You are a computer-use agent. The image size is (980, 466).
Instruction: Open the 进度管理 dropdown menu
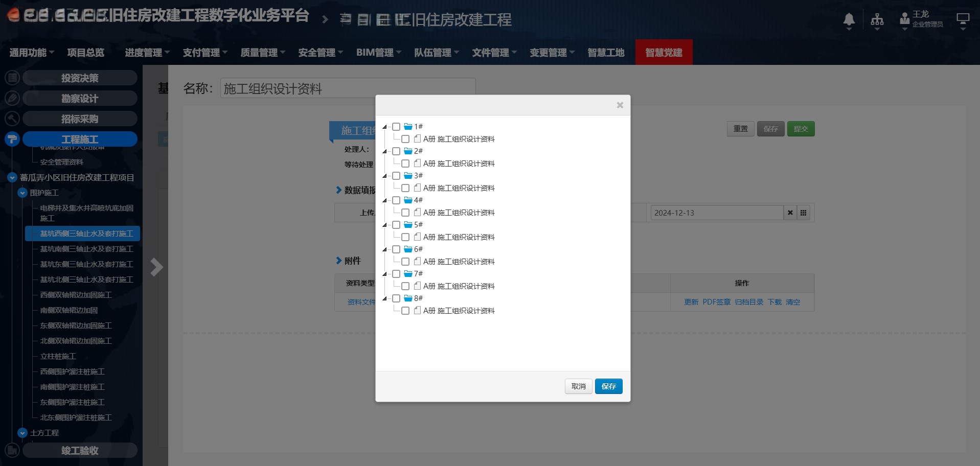(x=147, y=53)
